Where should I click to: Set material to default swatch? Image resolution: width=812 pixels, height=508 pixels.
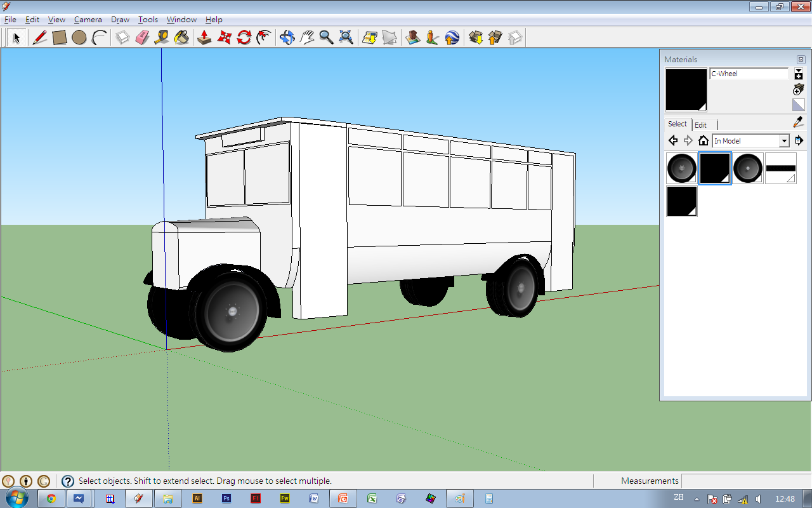[x=799, y=105]
